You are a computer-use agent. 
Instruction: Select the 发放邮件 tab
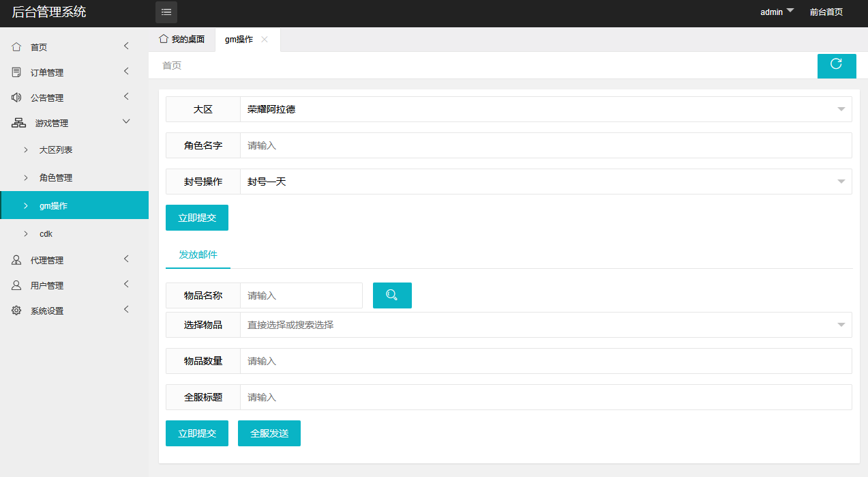(x=198, y=253)
